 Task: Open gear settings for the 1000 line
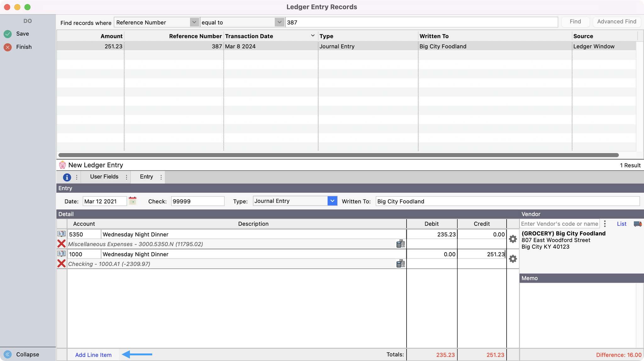click(513, 259)
